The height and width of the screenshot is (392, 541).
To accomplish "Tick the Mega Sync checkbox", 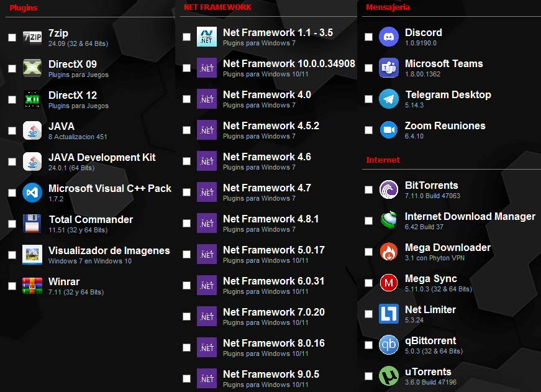I will [368, 283].
